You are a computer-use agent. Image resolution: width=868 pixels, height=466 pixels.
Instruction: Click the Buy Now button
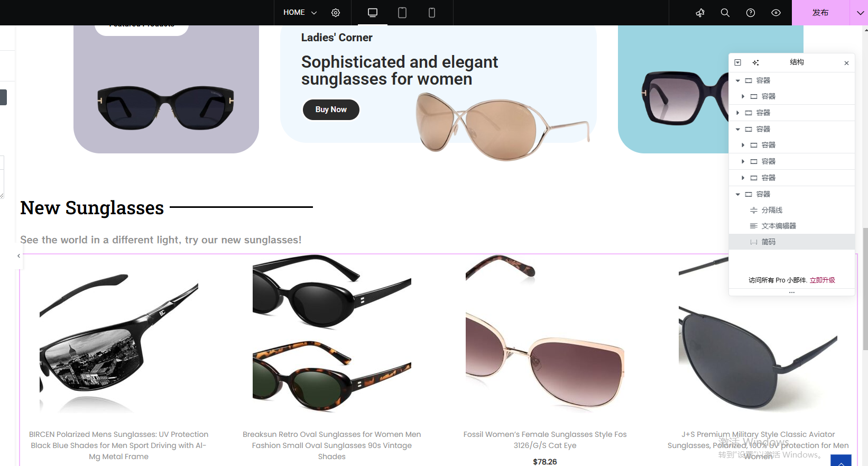[331, 109]
